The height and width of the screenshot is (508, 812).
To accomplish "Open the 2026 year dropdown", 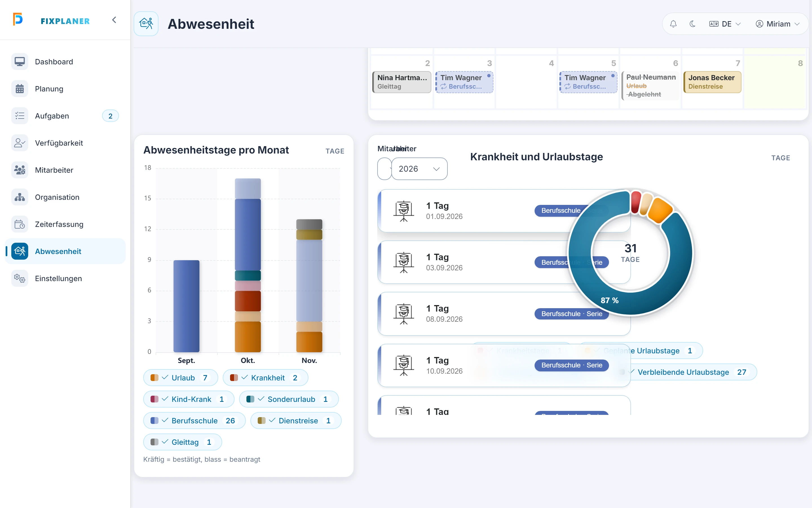I will (419, 169).
